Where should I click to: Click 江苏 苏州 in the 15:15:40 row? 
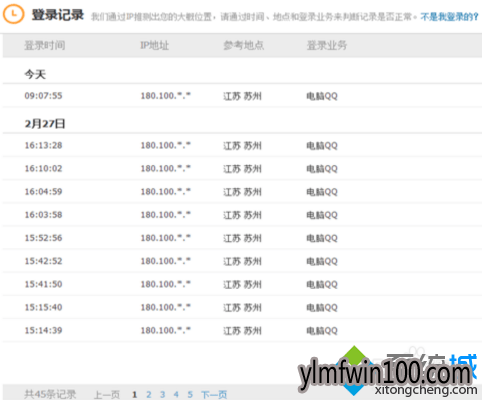coord(242,308)
